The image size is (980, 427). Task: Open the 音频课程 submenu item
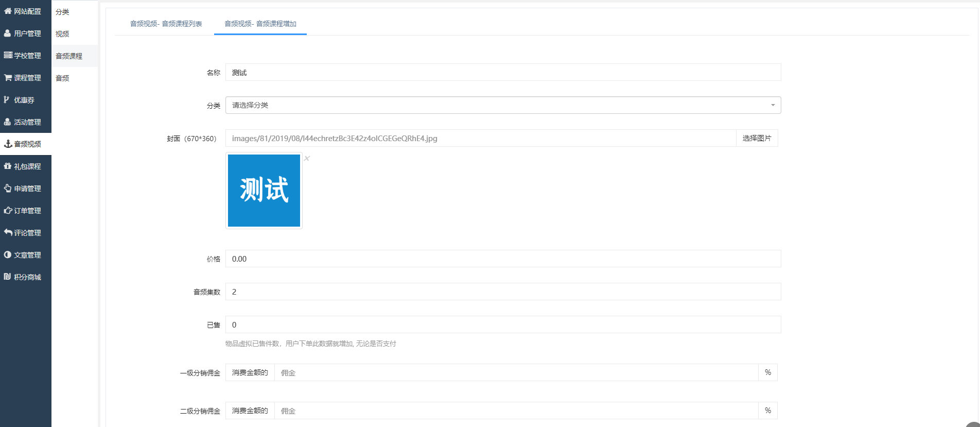click(75, 56)
